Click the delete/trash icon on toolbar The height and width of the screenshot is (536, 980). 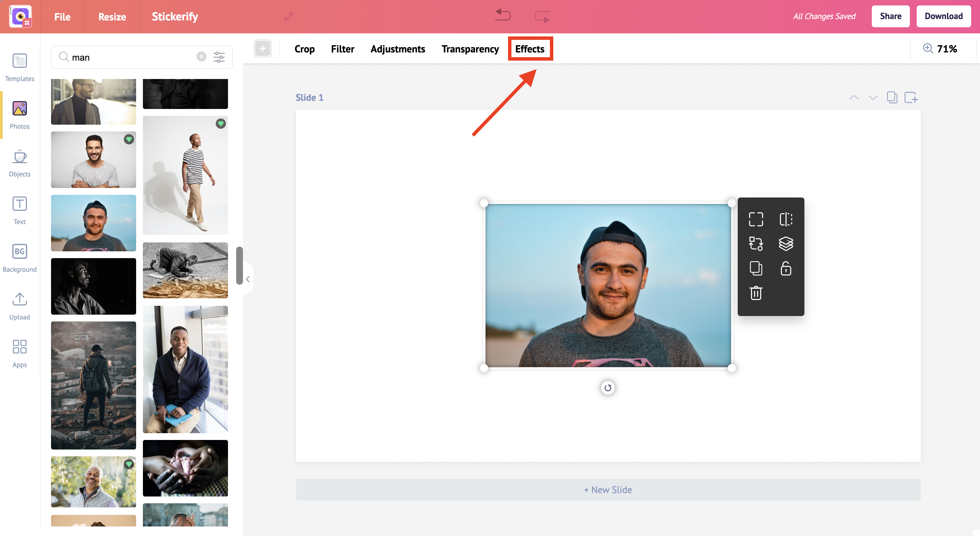(755, 293)
